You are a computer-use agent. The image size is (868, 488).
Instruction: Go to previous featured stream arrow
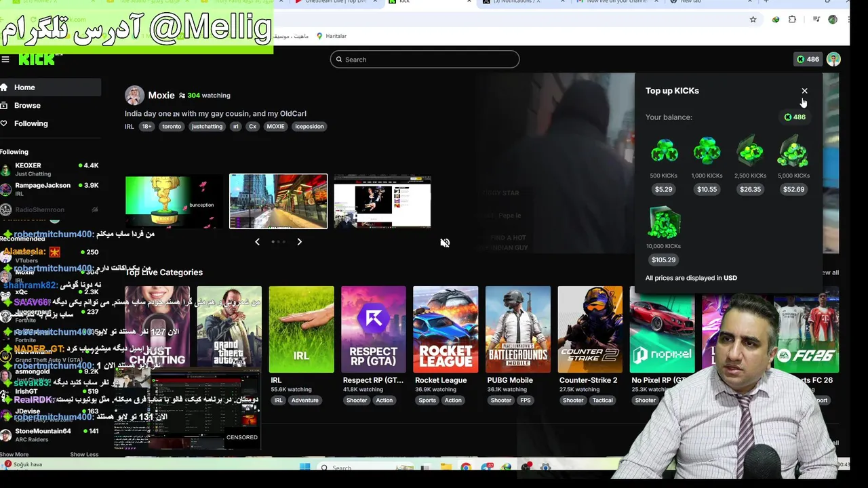pos(257,242)
